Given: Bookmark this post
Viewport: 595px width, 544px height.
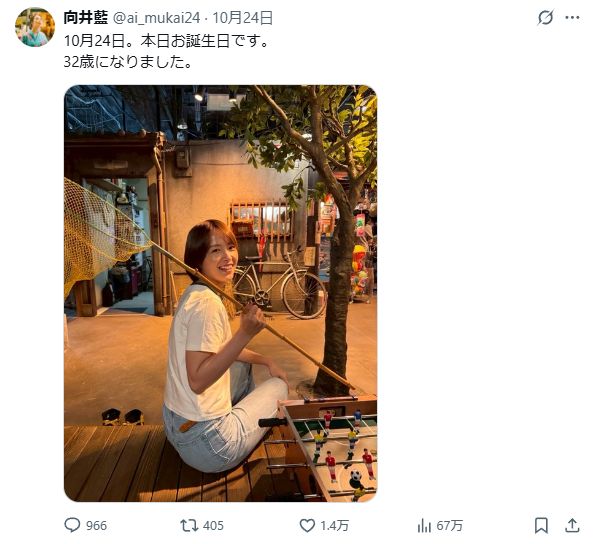Looking at the screenshot, I should pyautogui.click(x=541, y=525).
